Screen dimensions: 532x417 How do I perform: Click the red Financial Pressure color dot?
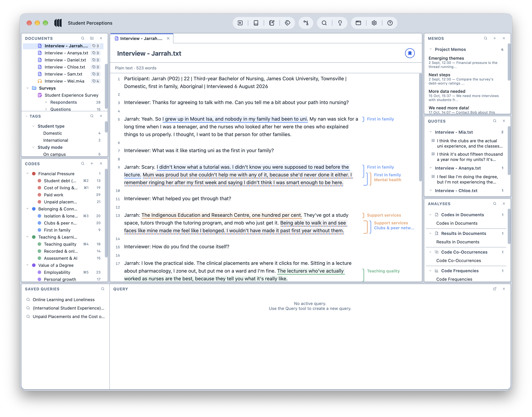pos(34,174)
